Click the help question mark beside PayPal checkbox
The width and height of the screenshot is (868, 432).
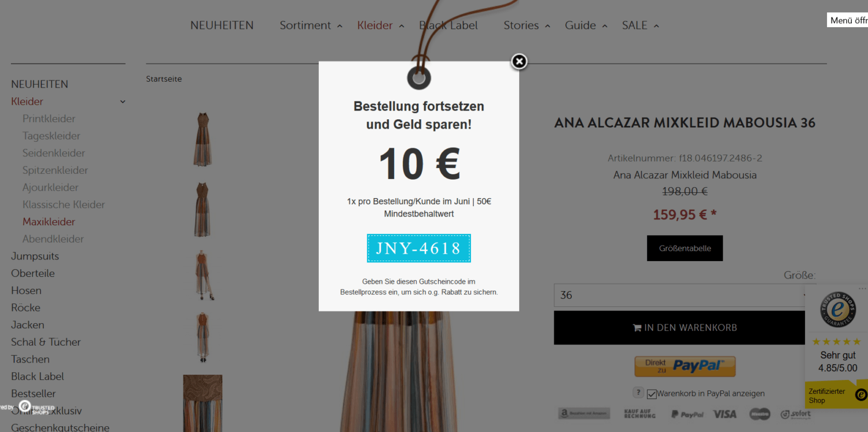[638, 393]
